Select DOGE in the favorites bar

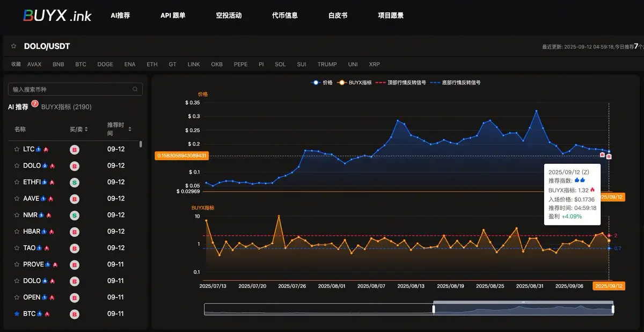point(105,64)
